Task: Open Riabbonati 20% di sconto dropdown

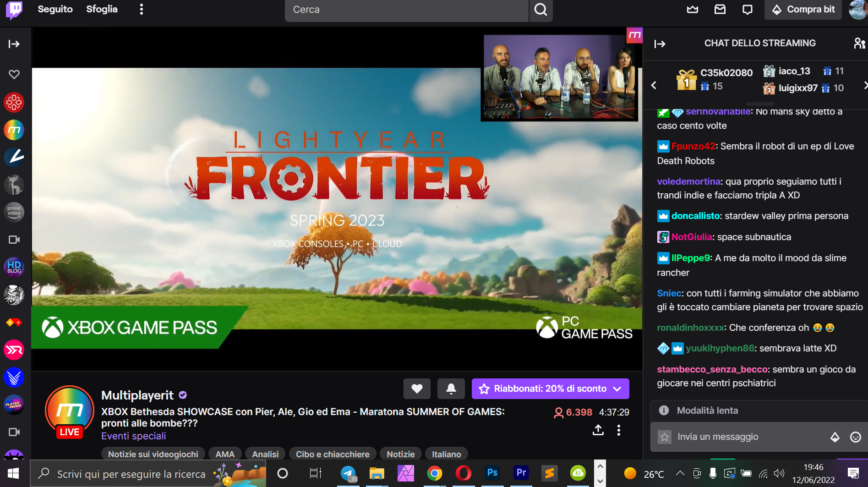Action: pos(550,389)
